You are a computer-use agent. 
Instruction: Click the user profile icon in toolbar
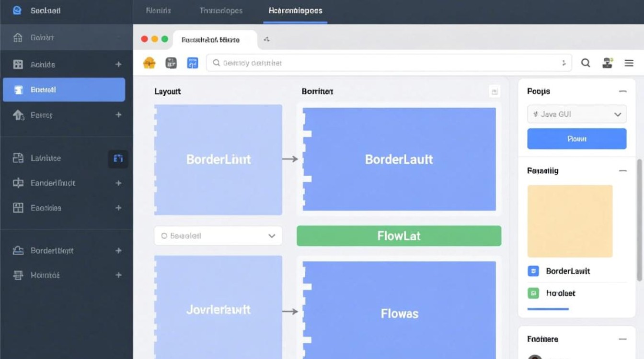608,63
